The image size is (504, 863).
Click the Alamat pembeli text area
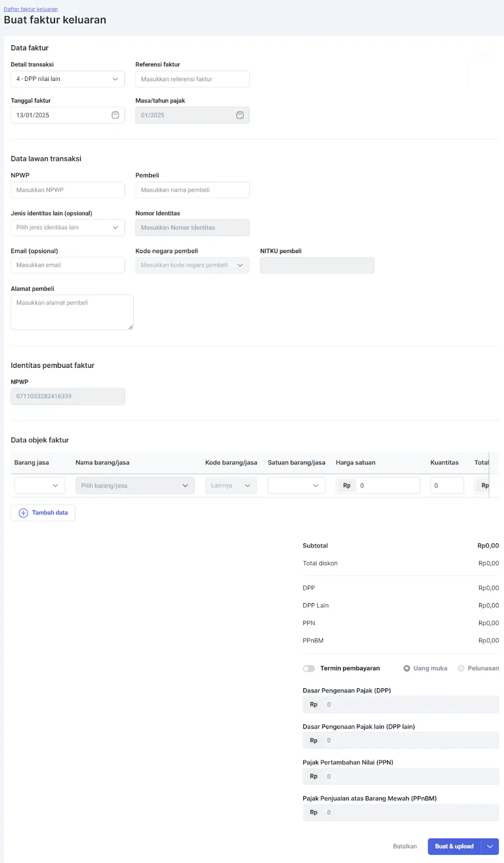72,312
